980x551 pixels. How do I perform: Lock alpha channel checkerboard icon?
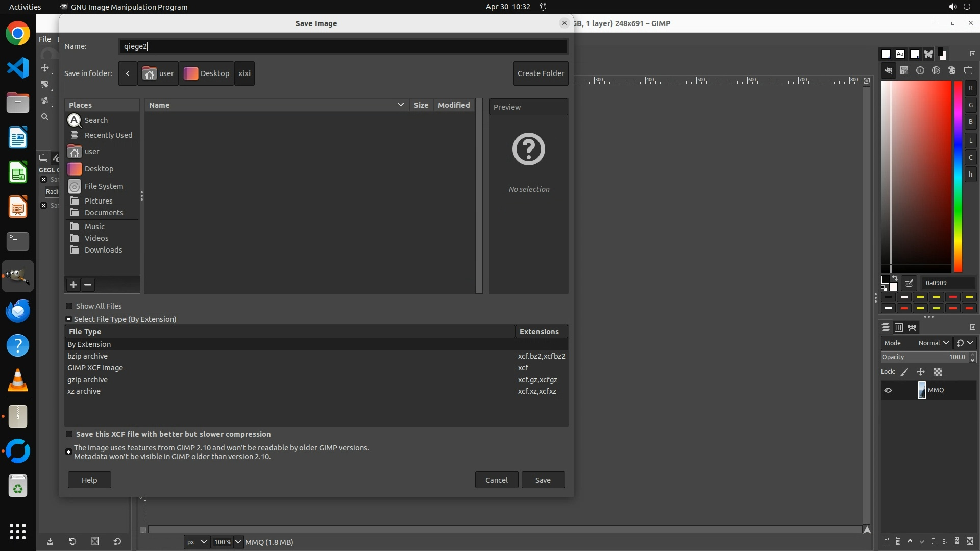click(938, 372)
